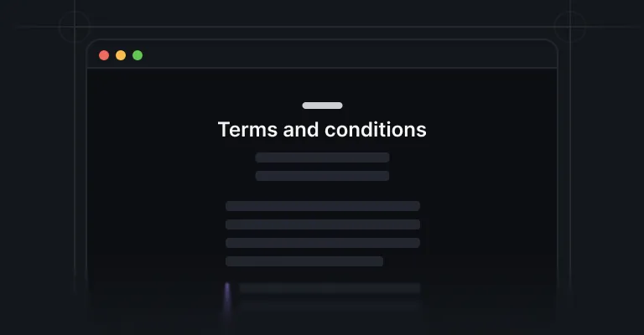644x335 pixels.
Task: Click the yellow minimize dot
Action: (x=121, y=55)
